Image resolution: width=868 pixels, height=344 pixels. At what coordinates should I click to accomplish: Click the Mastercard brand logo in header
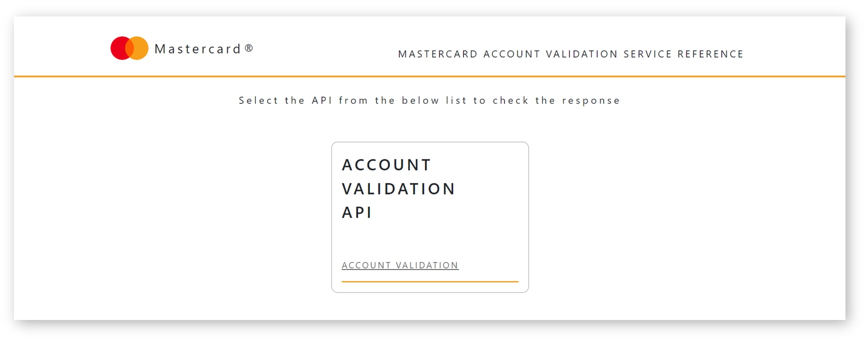tap(180, 47)
